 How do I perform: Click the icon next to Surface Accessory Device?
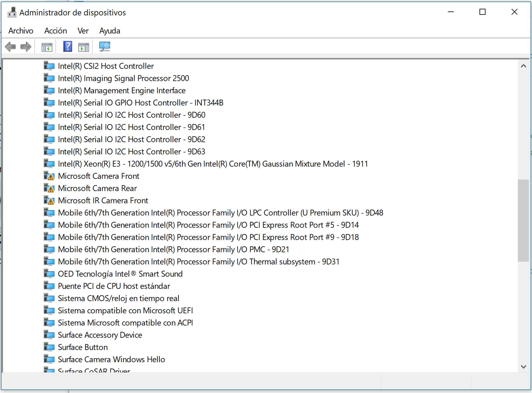pyautogui.click(x=49, y=335)
